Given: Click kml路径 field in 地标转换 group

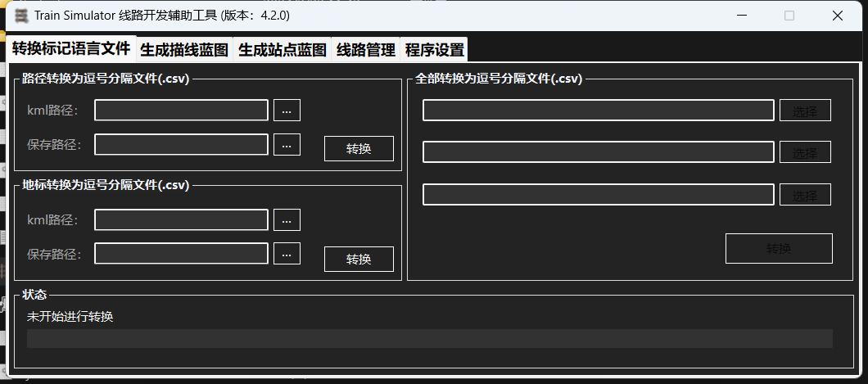Looking at the screenshot, I should [181, 220].
